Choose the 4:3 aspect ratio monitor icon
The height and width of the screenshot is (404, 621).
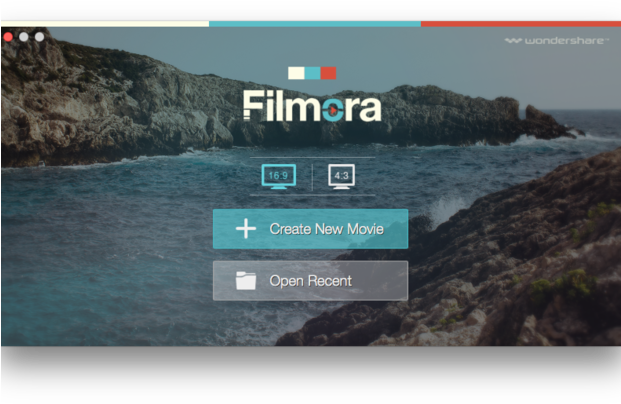tap(341, 176)
